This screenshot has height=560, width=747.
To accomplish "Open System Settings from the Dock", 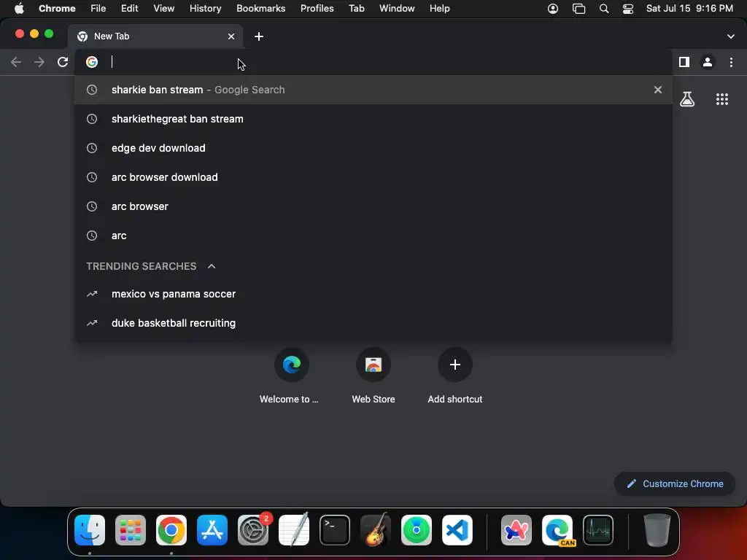I will click(253, 530).
